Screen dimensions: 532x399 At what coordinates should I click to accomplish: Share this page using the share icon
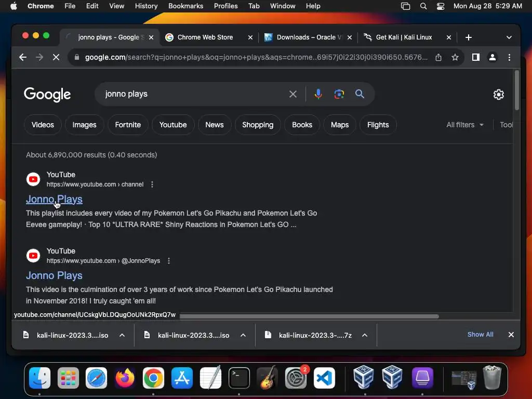pos(438,57)
